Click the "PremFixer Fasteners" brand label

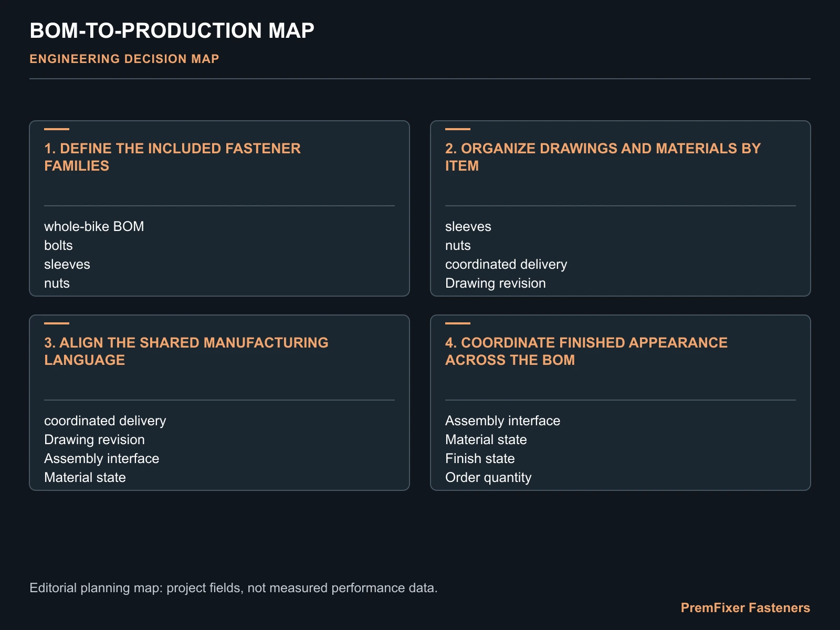[745, 607]
